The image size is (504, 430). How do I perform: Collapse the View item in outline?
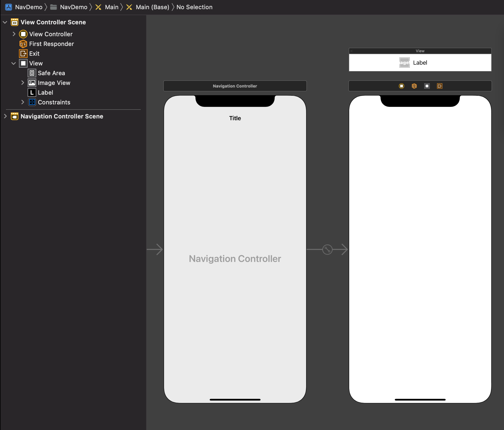pyautogui.click(x=14, y=63)
